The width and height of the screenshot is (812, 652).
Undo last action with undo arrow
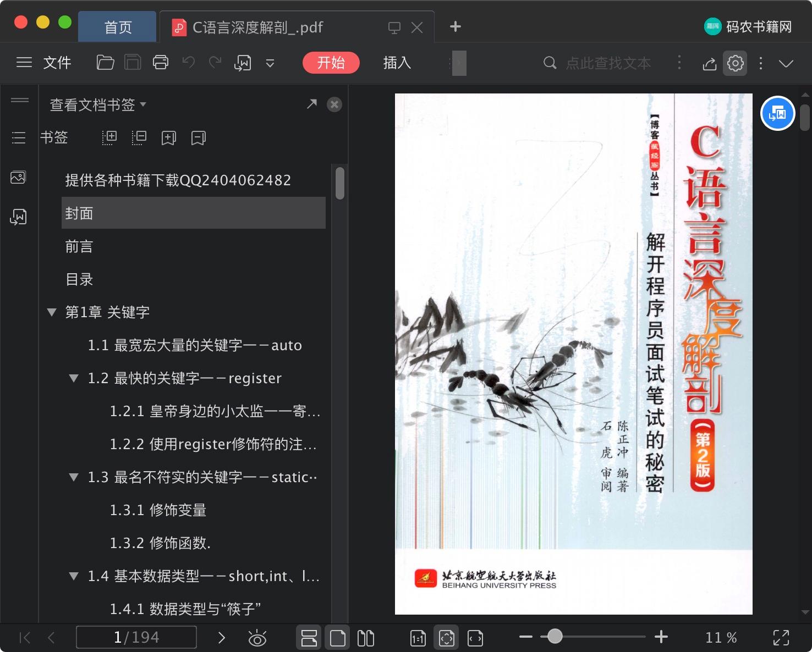tap(189, 63)
